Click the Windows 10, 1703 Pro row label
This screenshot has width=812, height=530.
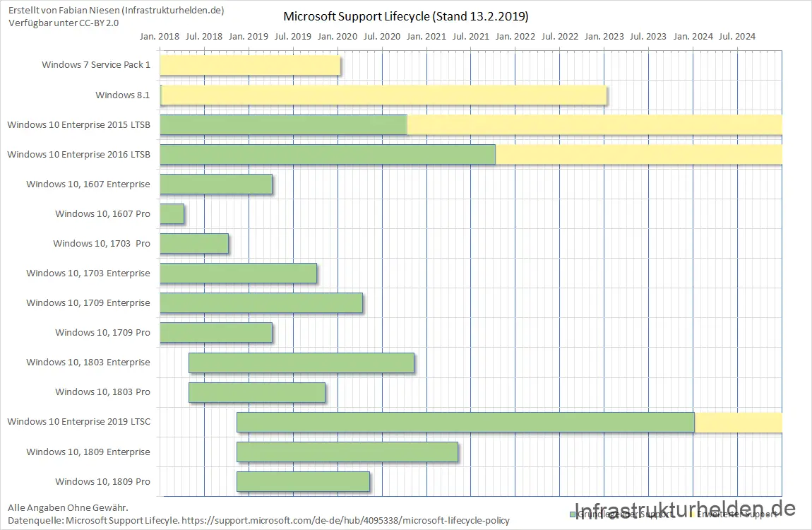[102, 244]
